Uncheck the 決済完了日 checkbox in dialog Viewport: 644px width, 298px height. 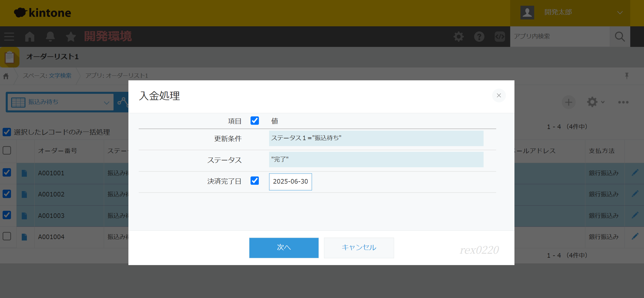[255, 181]
